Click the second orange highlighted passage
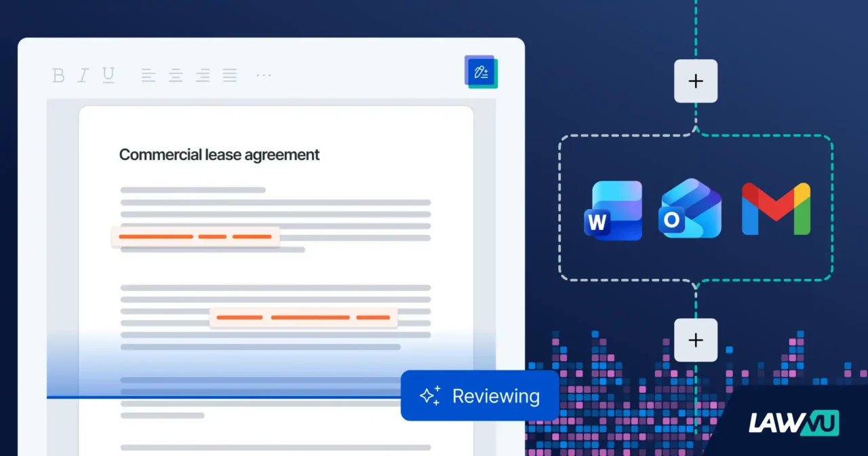Viewport: 868px width, 456px height. (303, 318)
